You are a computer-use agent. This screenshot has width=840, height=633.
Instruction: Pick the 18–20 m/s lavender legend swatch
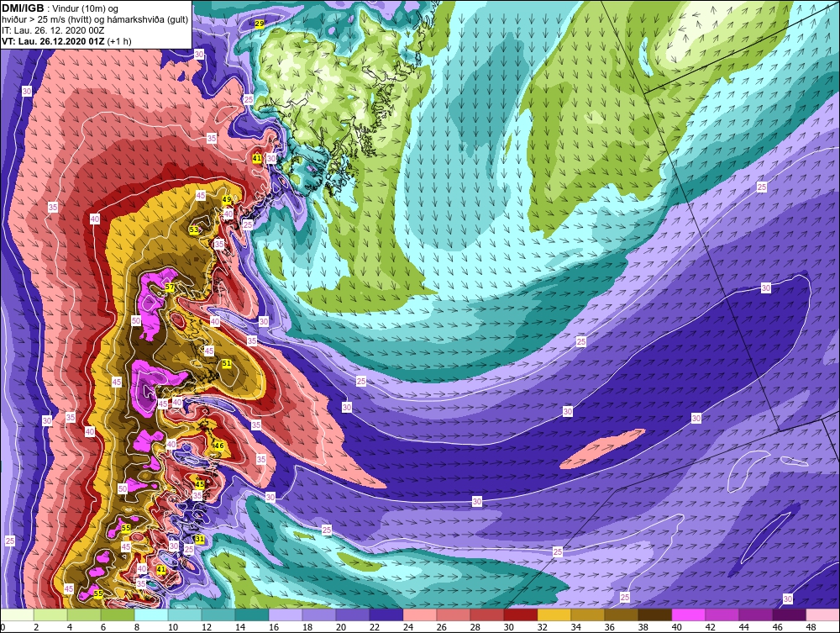(319, 615)
